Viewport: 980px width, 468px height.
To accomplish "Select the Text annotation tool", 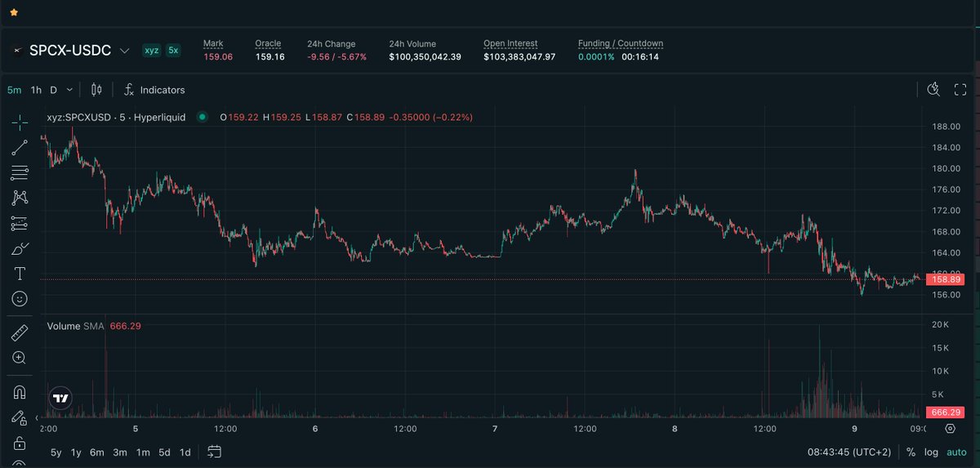I will [x=20, y=274].
